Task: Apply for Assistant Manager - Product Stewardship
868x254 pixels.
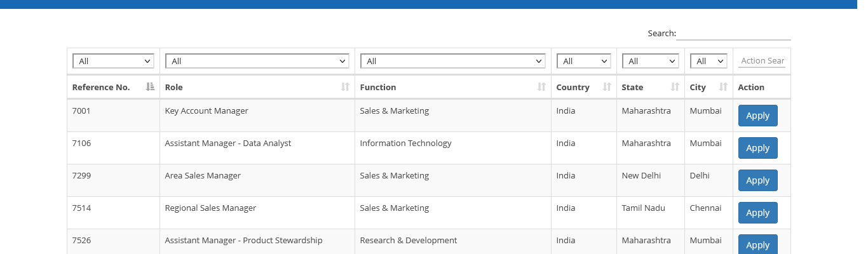Action: pos(757,244)
